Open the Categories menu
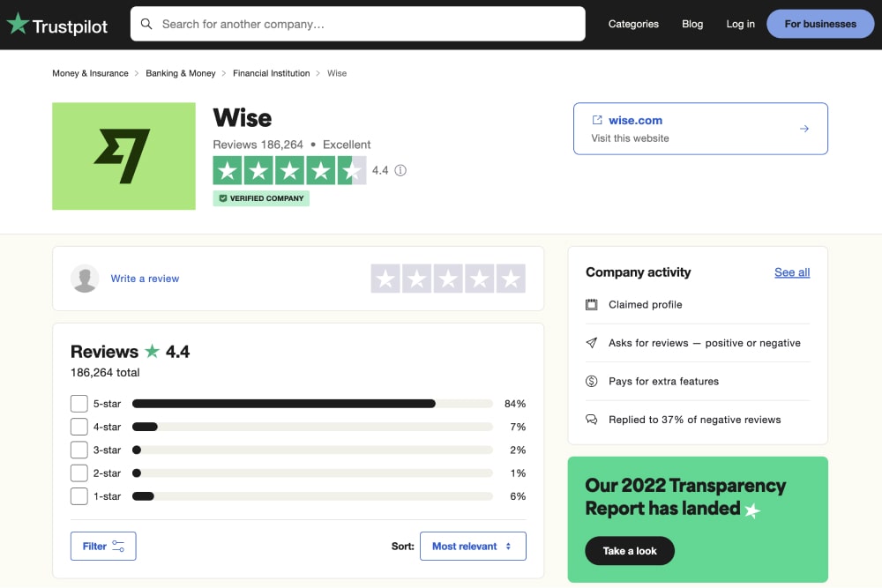Image resolution: width=882 pixels, height=588 pixels. (x=633, y=24)
